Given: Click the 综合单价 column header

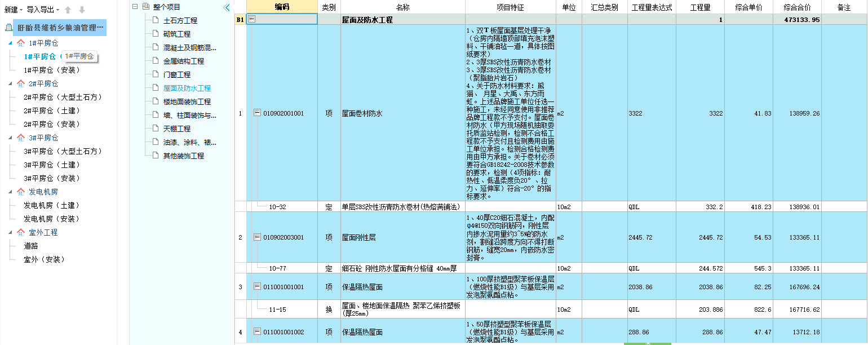Looking at the screenshot, I should pyautogui.click(x=749, y=7).
